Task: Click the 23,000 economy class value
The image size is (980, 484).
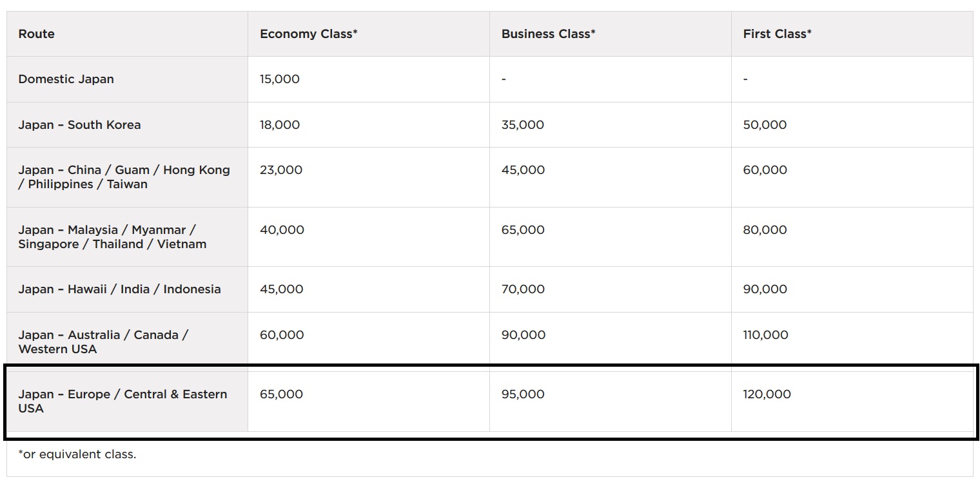Action: (x=281, y=170)
